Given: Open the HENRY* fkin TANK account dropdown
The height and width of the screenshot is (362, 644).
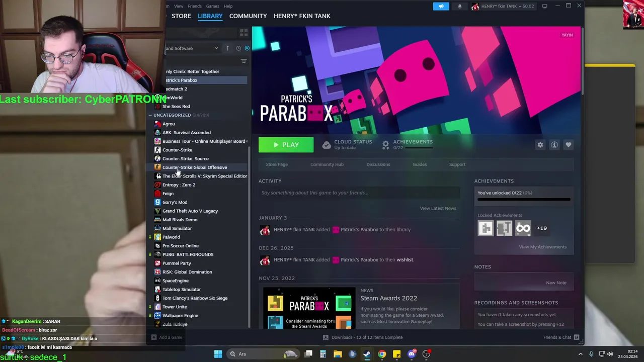Looking at the screenshot, I should coord(503,6).
